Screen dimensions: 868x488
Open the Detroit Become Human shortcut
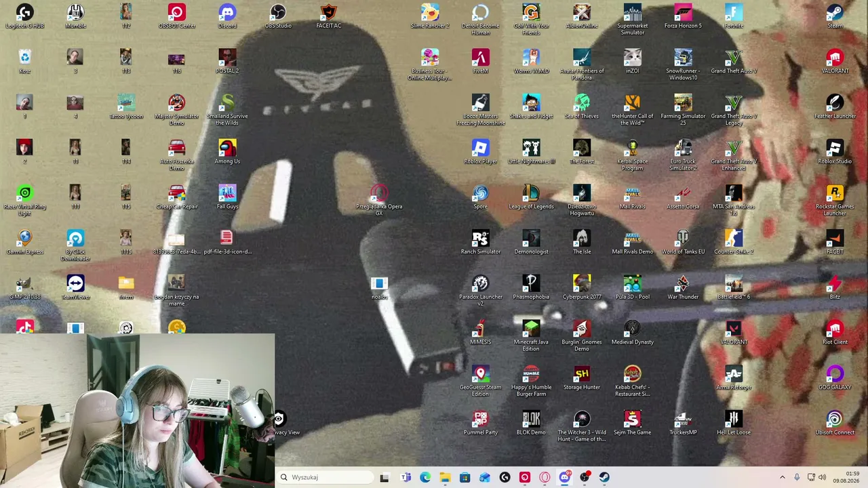pos(481,19)
